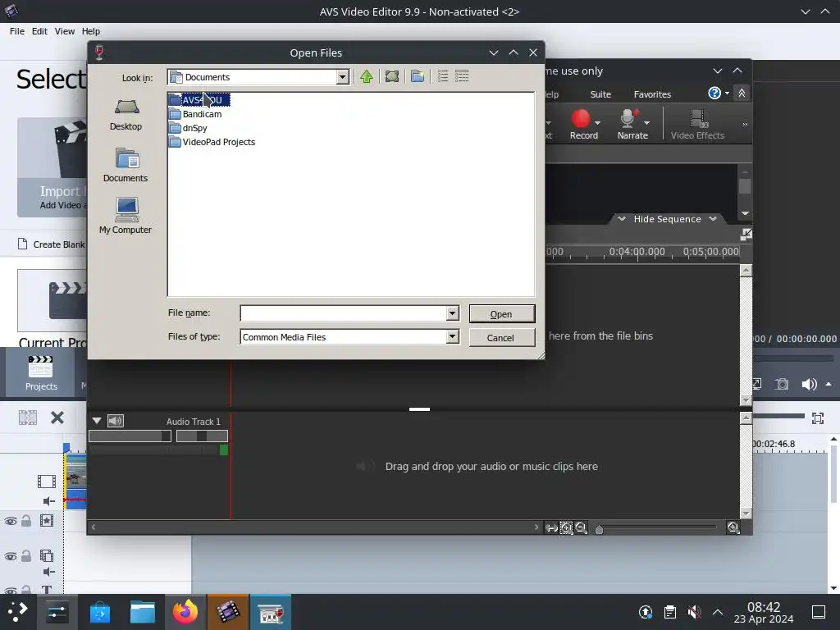Screen dimensions: 840x630
Task: Click the File name input field
Action: point(344,313)
